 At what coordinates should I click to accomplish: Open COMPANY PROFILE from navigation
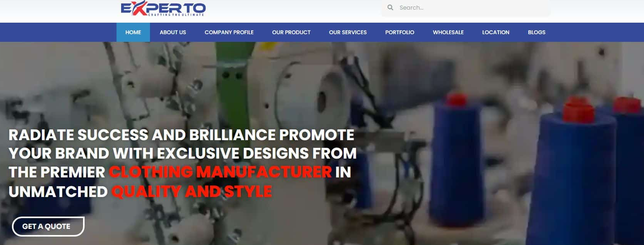[229, 32]
